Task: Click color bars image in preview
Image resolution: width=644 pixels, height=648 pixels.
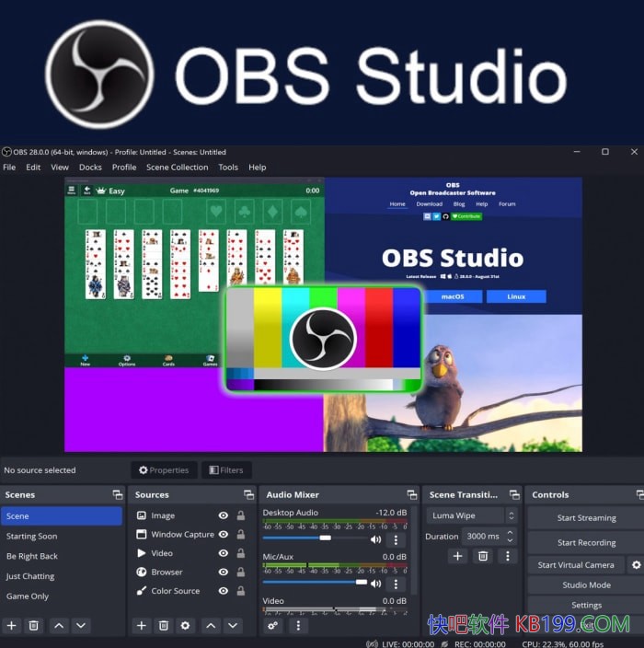Action: pos(323,339)
